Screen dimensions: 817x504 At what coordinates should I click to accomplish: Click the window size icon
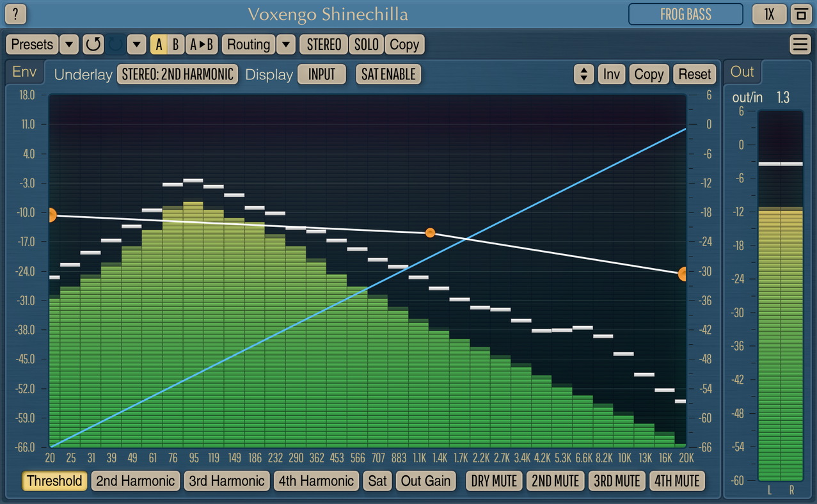pyautogui.click(x=800, y=13)
